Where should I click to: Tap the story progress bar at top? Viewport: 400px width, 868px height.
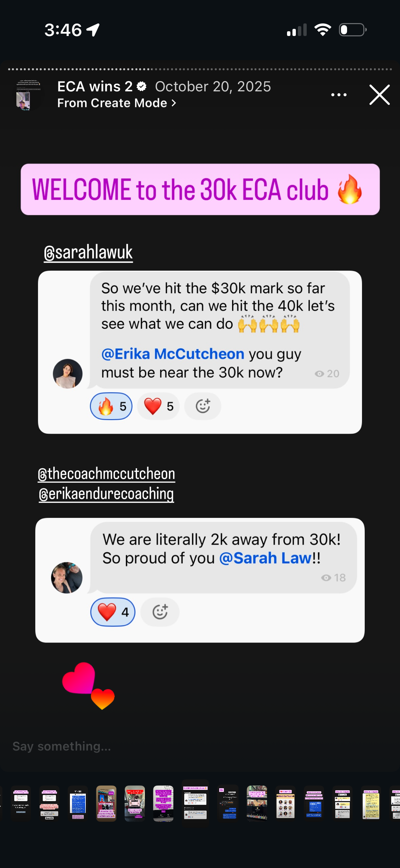click(x=200, y=69)
